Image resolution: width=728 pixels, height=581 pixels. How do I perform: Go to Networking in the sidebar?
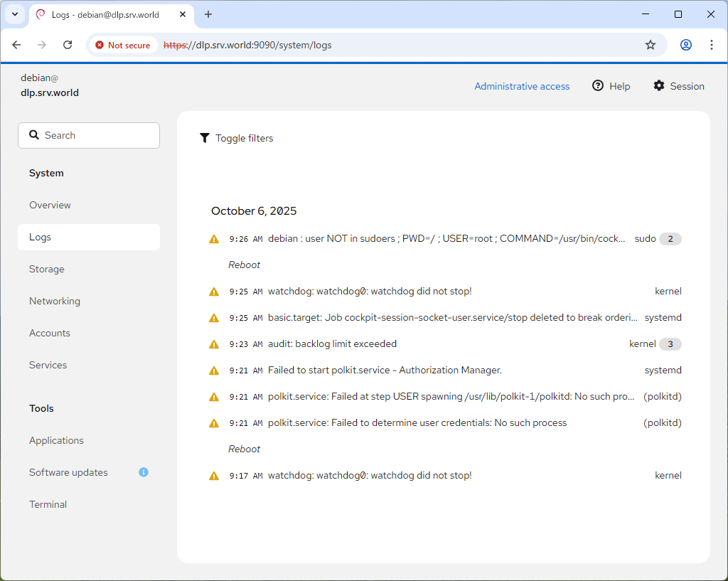[x=55, y=301]
